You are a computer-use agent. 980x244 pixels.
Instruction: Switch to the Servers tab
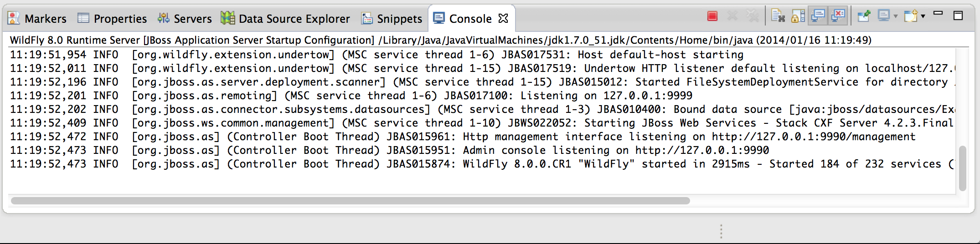click(185, 19)
